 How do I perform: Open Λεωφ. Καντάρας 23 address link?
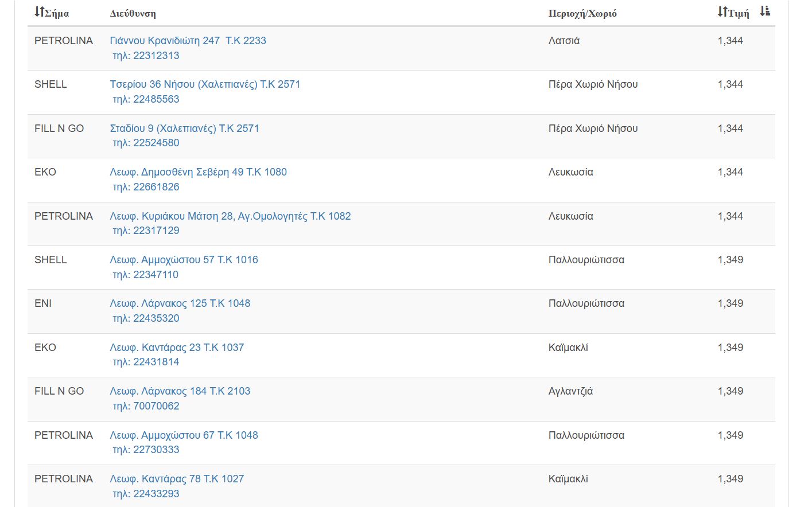(x=177, y=348)
